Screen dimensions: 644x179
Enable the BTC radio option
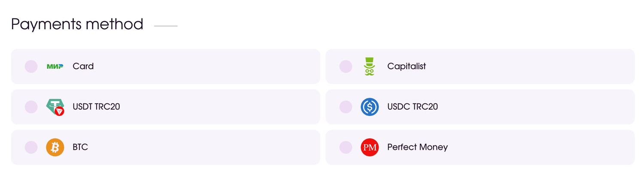click(x=31, y=147)
